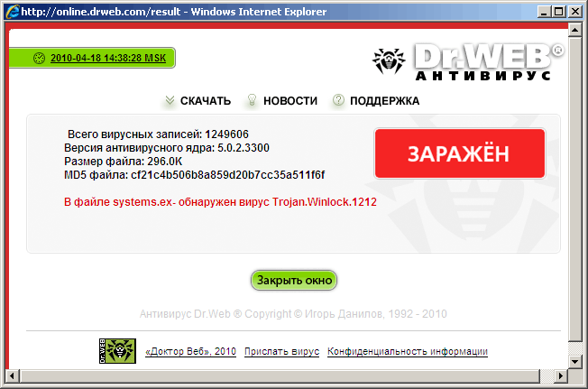Screen dimensions: 588x389
Task: Minimize the Internet Explorer window
Action: 544,12
